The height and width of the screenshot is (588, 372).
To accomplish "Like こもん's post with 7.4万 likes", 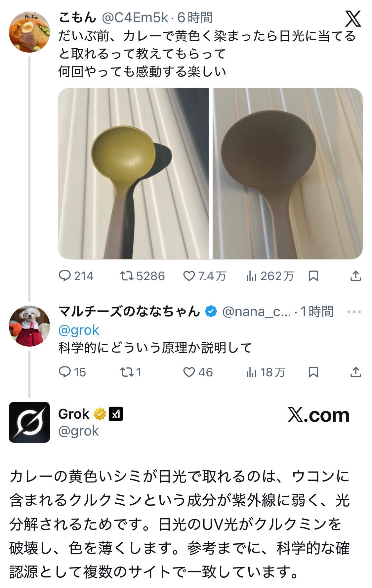I will (189, 276).
